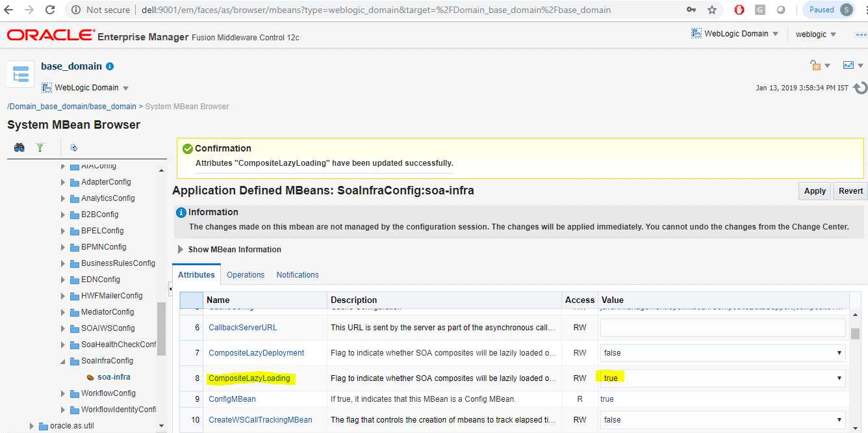Click the Oracle Enterprise Manager logo

51,35
